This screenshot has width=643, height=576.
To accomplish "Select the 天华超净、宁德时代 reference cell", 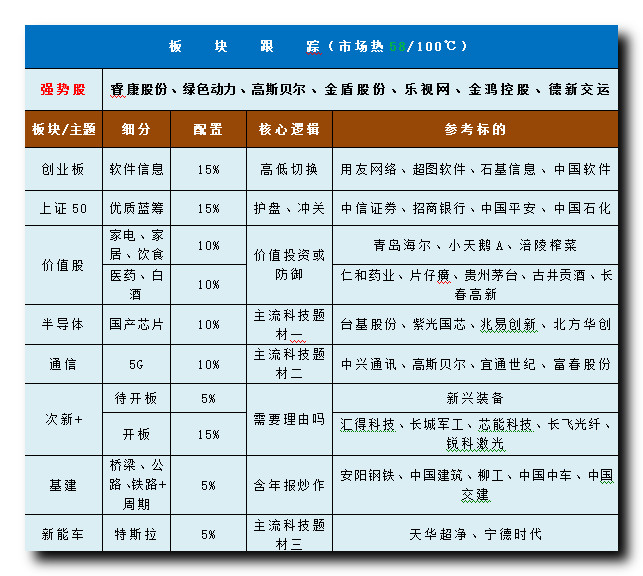I will pos(476,534).
